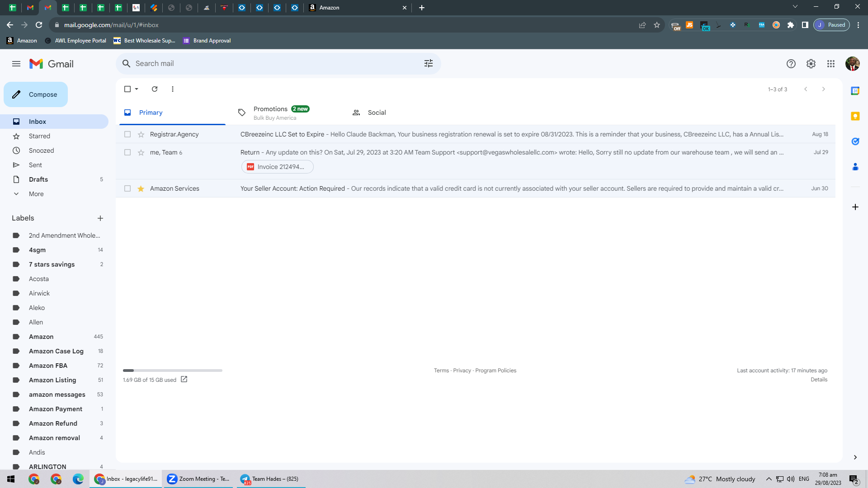The width and height of the screenshot is (868, 488).
Task: Open the Google Keep side panel icon
Action: coord(855,116)
